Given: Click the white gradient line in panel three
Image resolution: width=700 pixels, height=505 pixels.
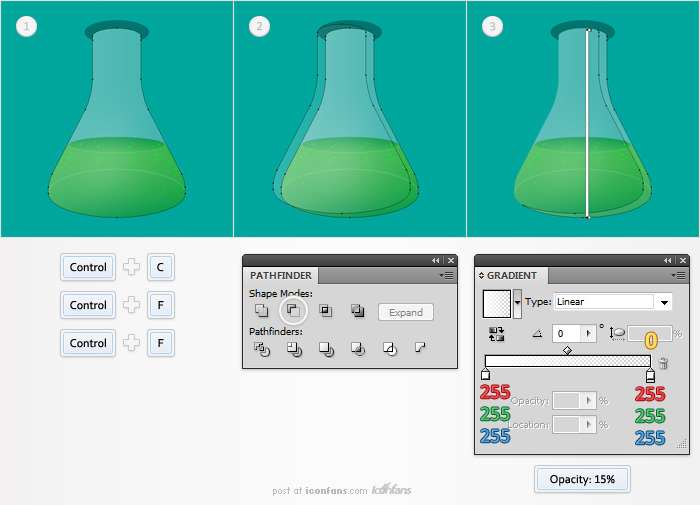Looking at the screenshot, I should [x=588, y=124].
